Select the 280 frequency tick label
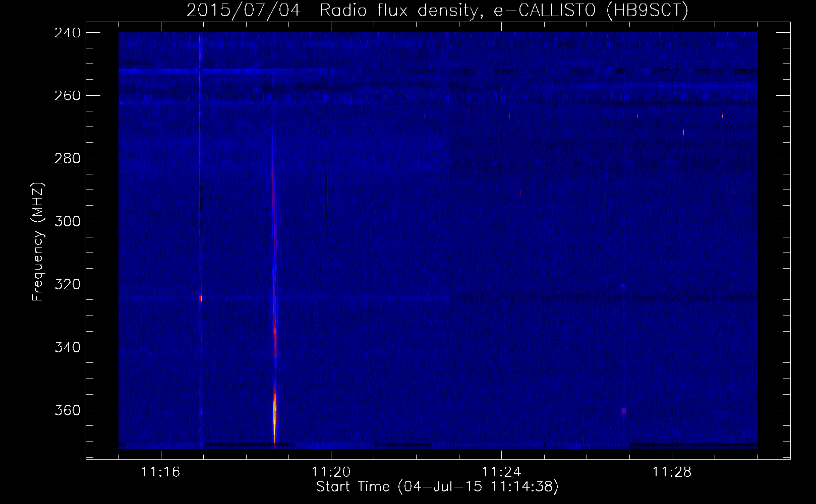 tap(68, 159)
